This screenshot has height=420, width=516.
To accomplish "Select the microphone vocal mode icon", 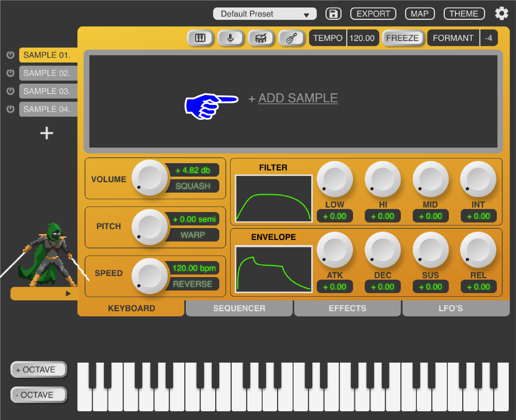I will click(x=231, y=38).
